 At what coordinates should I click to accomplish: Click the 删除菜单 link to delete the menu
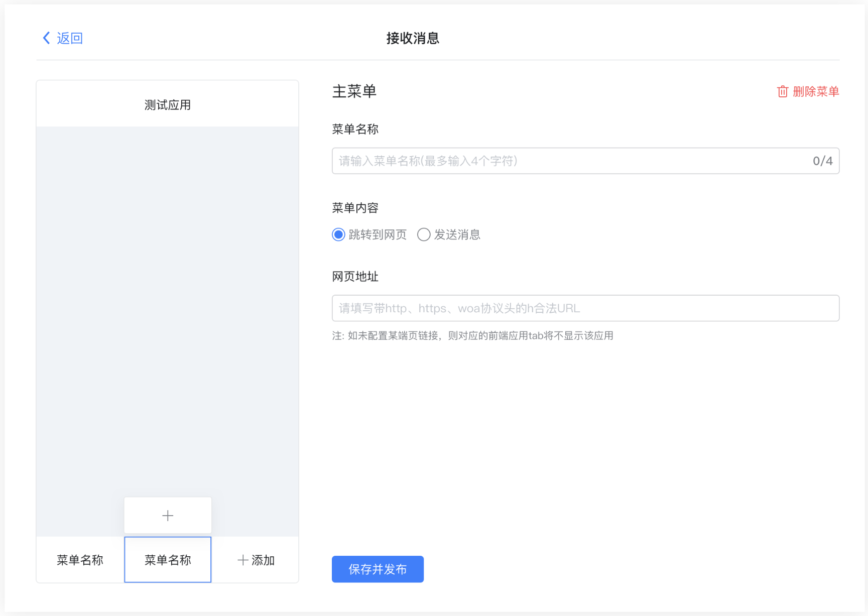tap(816, 91)
